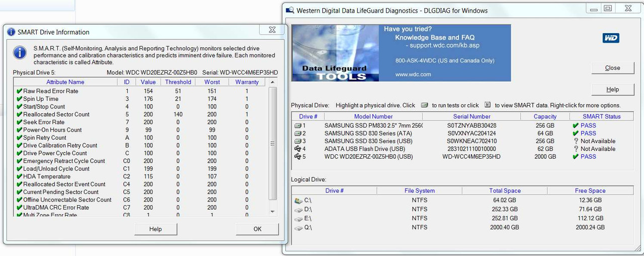
Task: Click checkmark next to Raw Read Error Rate
Action: point(19,91)
